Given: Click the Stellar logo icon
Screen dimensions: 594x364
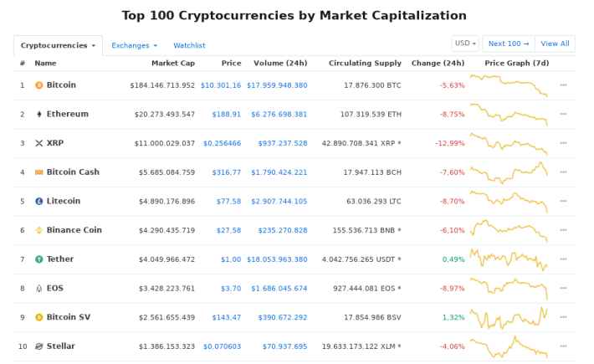Looking at the screenshot, I should (x=39, y=346).
